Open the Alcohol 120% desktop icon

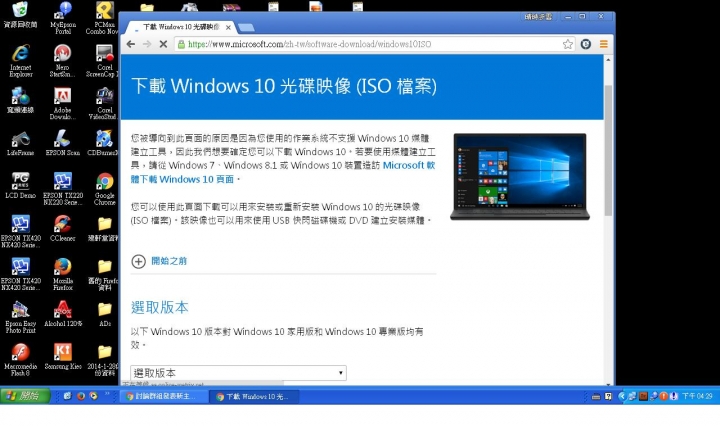pos(63,314)
